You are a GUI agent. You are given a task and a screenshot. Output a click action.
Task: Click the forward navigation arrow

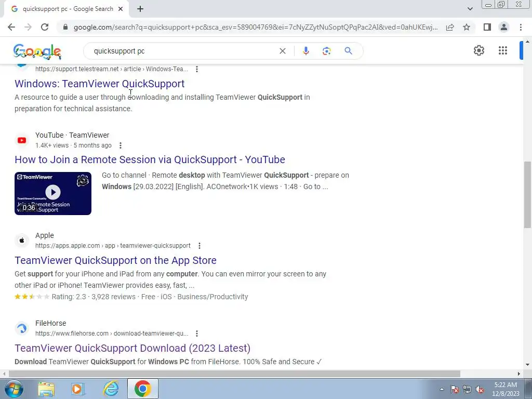pyautogui.click(x=28, y=27)
